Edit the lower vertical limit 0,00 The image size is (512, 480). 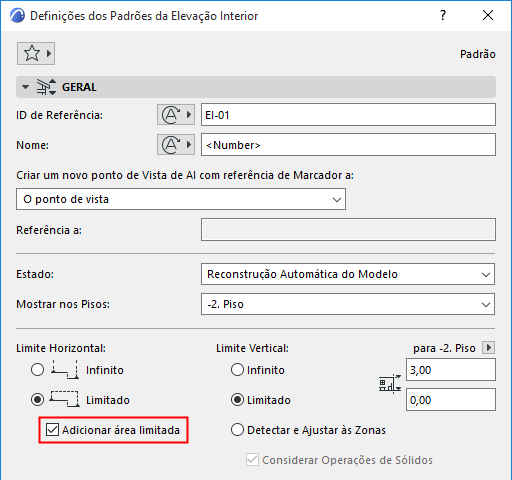tap(451, 400)
